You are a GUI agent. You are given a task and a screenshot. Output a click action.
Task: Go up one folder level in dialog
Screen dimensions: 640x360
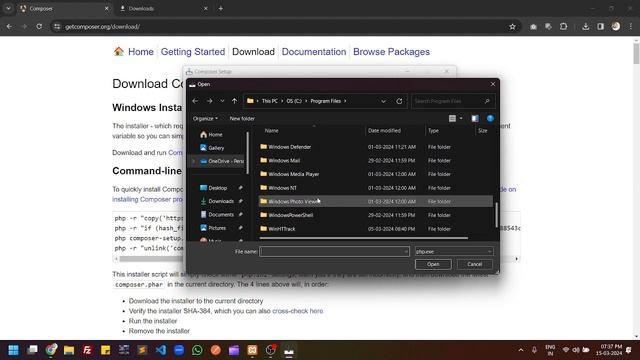coord(234,101)
